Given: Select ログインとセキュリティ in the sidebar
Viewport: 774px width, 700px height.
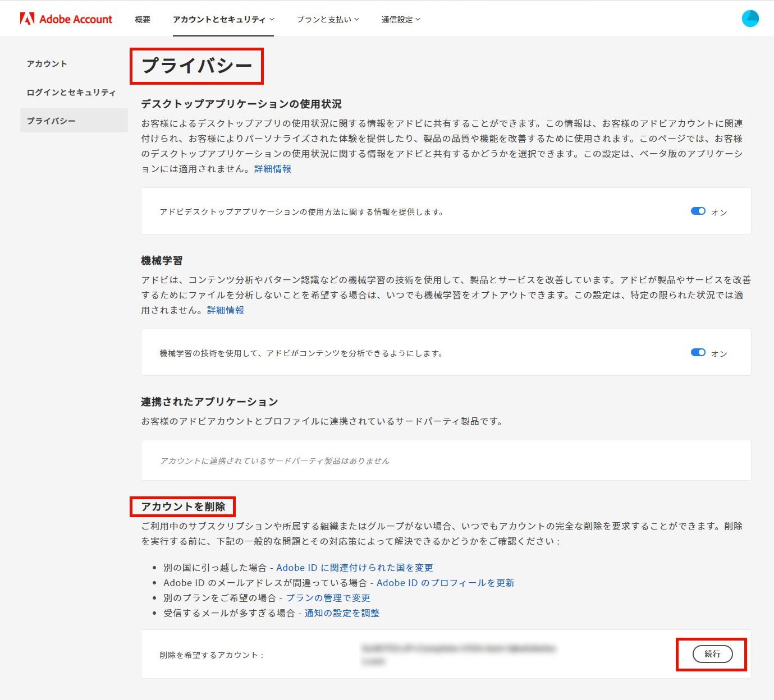Looking at the screenshot, I should (71, 93).
